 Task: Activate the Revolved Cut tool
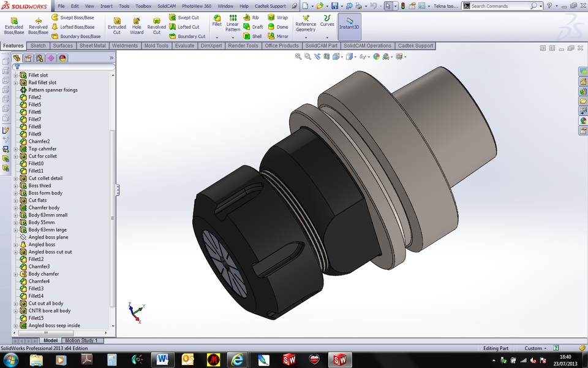157,25
